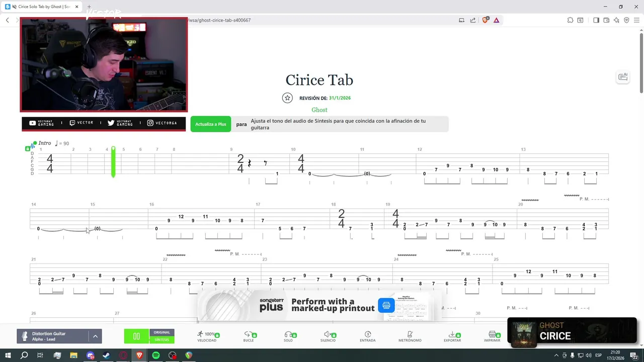The height and width of the screenshot is (362, 644).
Task: Open the taskbar clock showing 21:20
Action: (615, 355)
